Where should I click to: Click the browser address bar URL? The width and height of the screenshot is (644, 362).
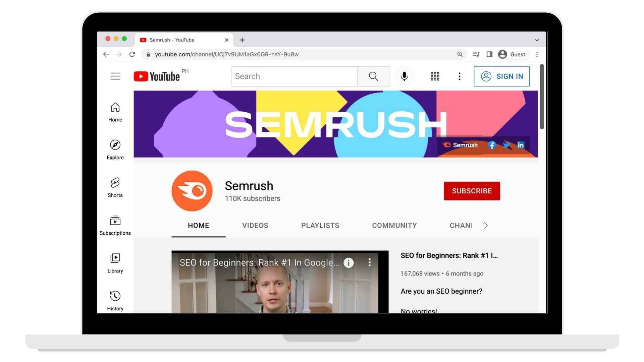226,54
